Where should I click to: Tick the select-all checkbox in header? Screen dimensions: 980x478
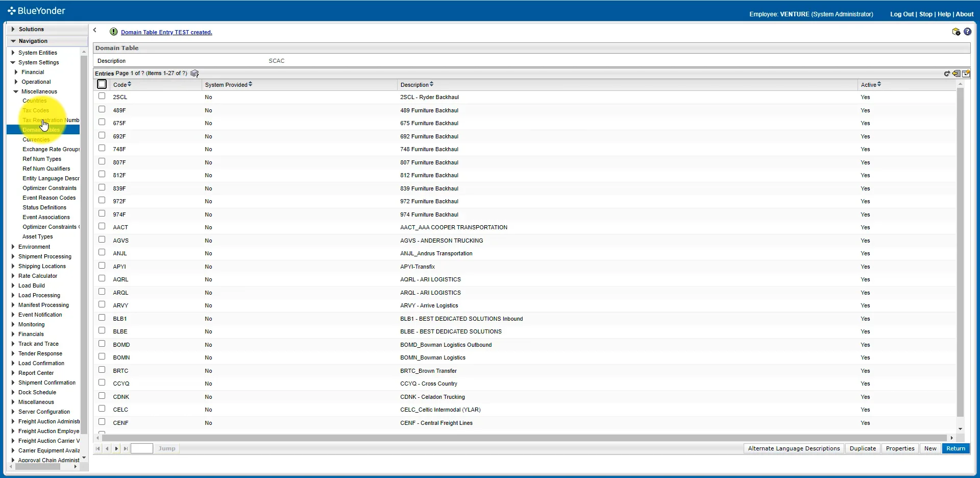(102, 84)
